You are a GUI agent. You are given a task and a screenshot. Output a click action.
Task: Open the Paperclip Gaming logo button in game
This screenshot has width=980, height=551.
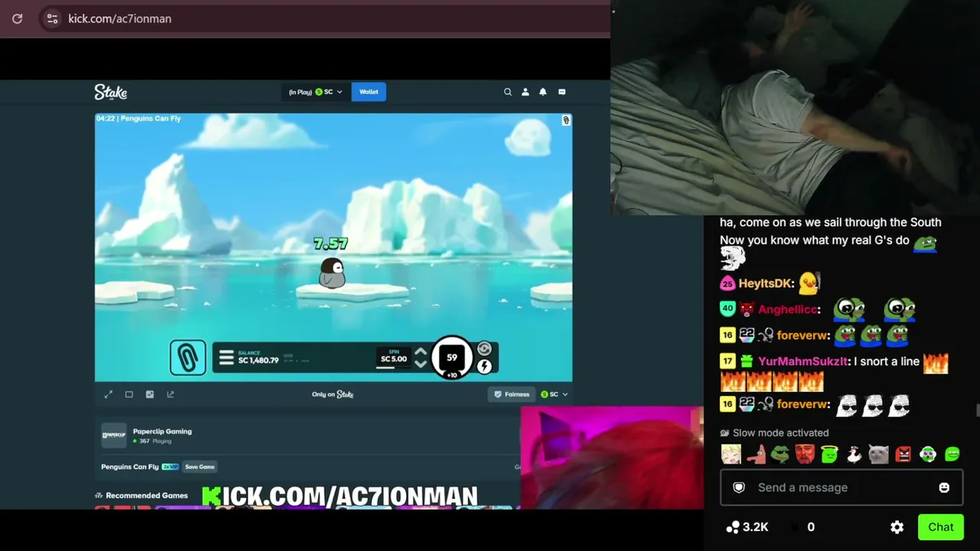pos(188,357)
